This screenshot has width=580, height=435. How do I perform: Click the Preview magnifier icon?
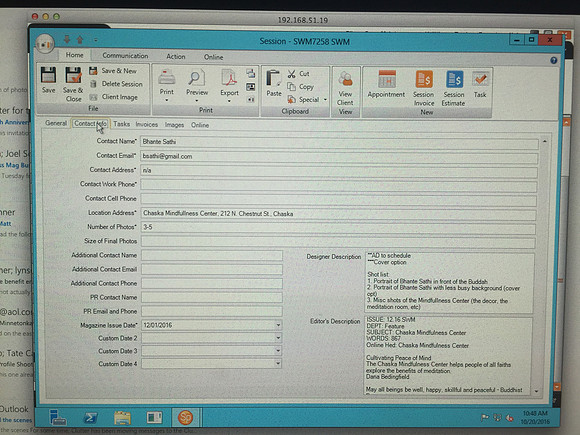[196, 78]
